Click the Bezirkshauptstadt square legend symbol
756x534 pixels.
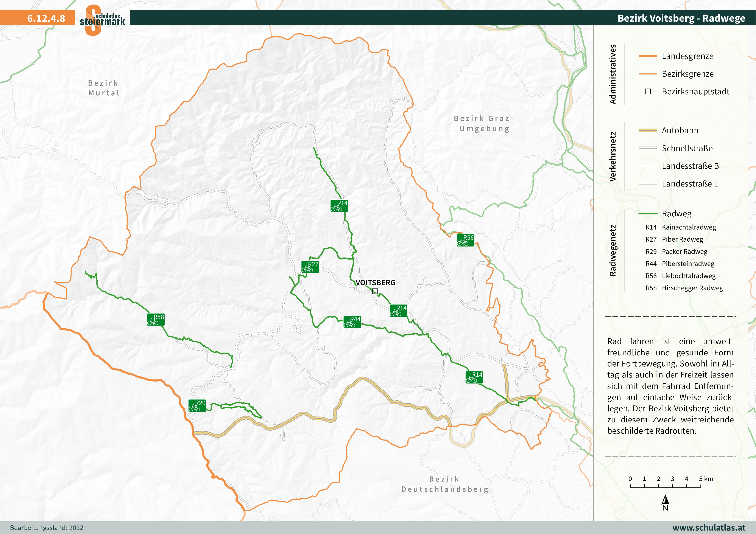(x=648, y=92)
